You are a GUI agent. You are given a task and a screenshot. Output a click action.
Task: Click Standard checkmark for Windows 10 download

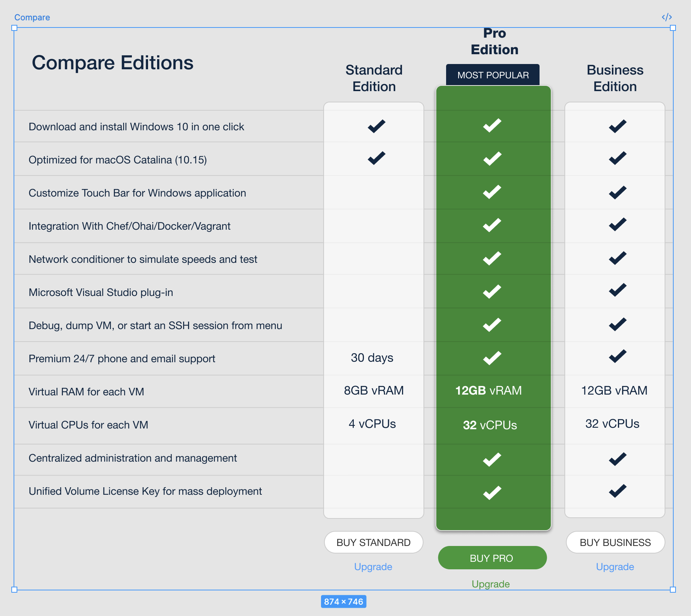pyautogui.click(x=376, y=126)
